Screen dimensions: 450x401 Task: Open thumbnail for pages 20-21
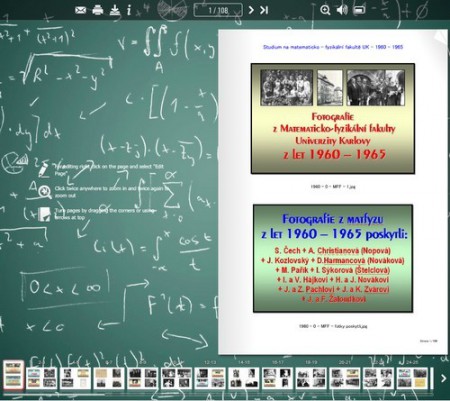pyautogui.click(x=344, y=378)
